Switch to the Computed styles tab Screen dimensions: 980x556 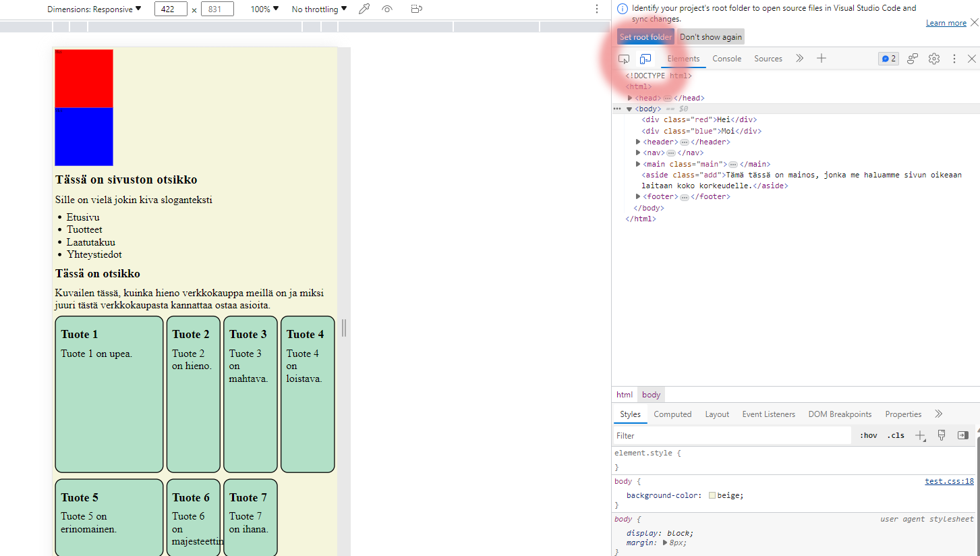click(672, 414)
